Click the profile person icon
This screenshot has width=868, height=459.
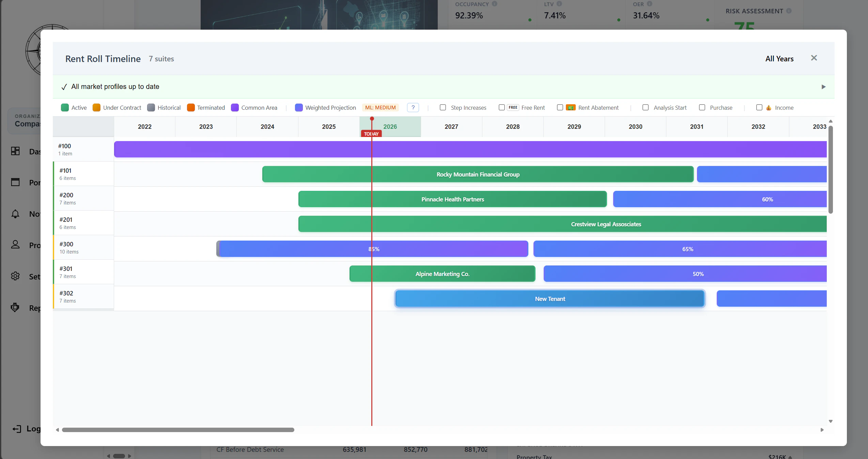15,245
